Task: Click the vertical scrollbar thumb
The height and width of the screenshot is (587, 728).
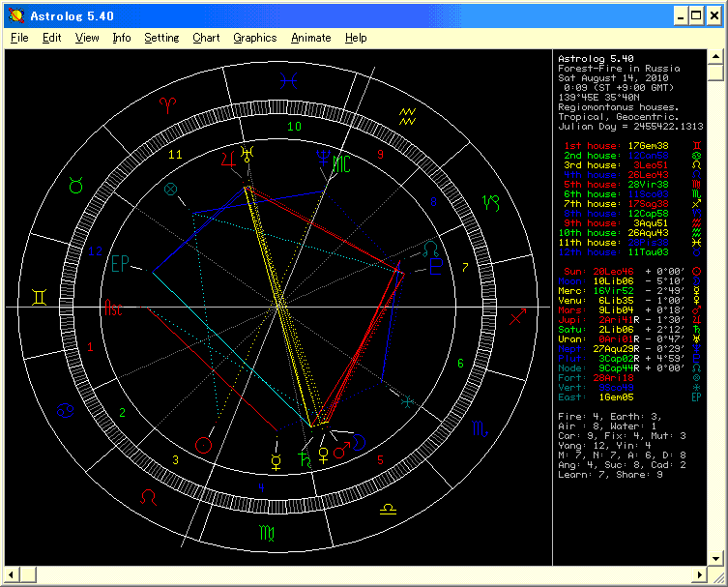Action: coord(715,73)
